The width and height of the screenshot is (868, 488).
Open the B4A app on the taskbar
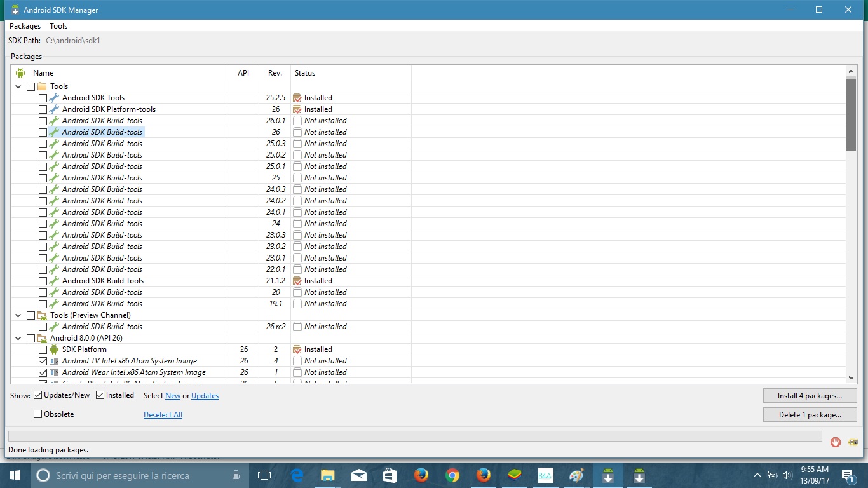coord(545,475)
